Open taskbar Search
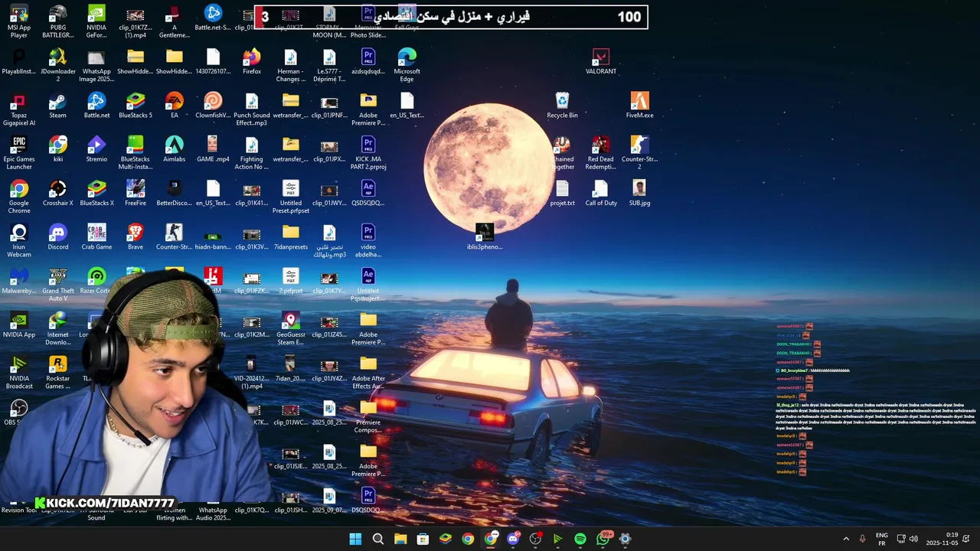The height and width of the screenshot is (551, 980). coord(377,539)
